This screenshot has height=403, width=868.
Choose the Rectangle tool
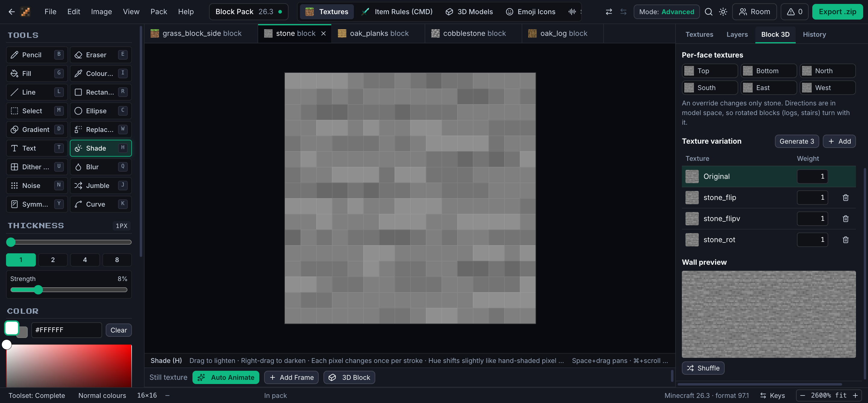coord(101,92)
